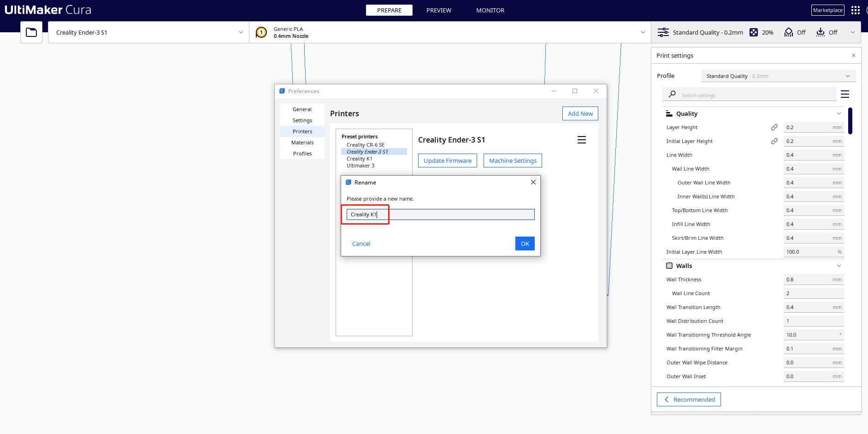This screenshot has height=434, width=868.
Task: Edit Wall Distribution Count value
Action: click(814, 321)
